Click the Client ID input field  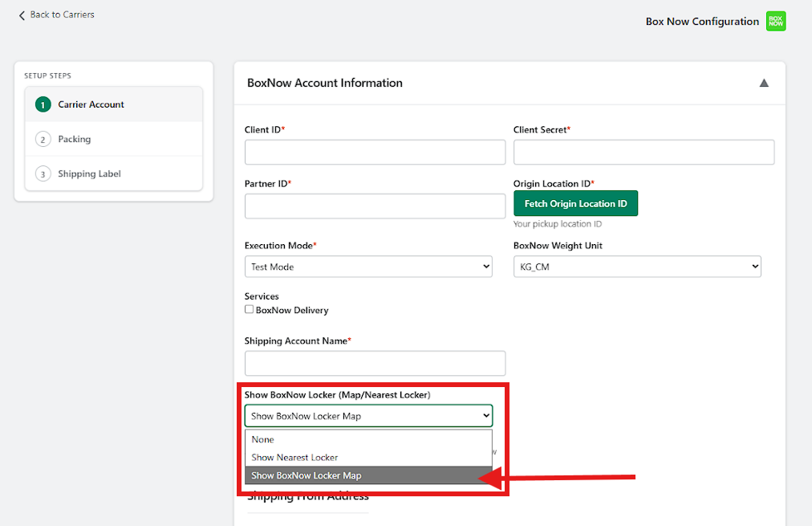click(x=375, y=153)
